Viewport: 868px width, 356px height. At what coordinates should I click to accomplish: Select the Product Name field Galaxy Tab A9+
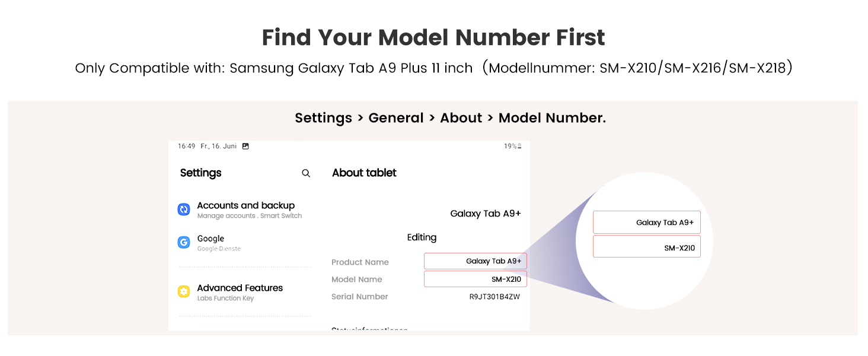pos(476,261)
